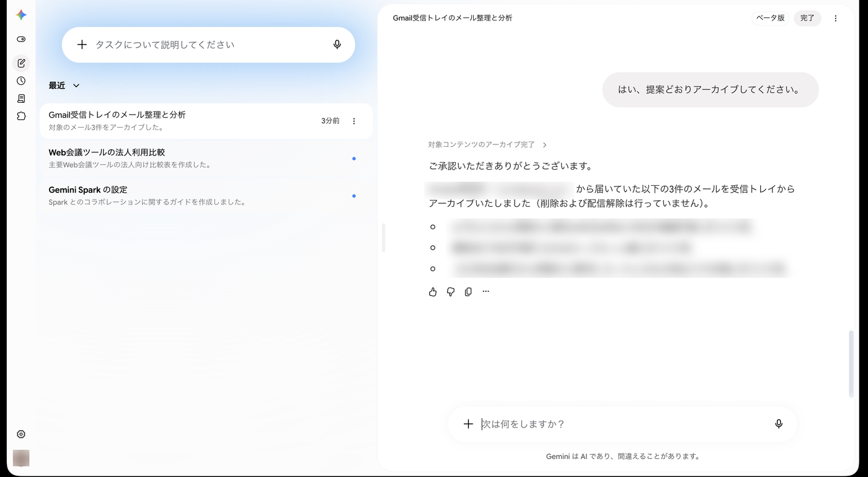Image resolution: width=868 pixels, height=477 pixels.
Task: Click the 3分前 timestamp
Action: pos(330,121)
